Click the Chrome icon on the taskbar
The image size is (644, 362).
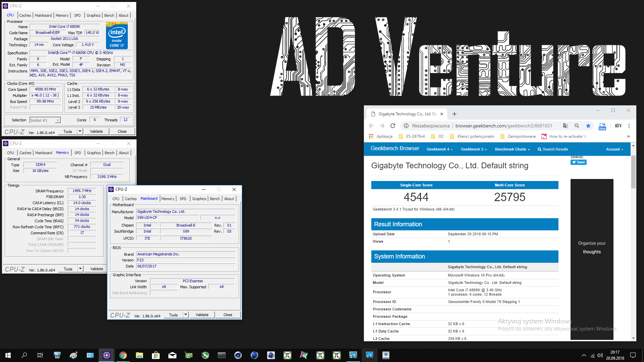click(123, 355)
